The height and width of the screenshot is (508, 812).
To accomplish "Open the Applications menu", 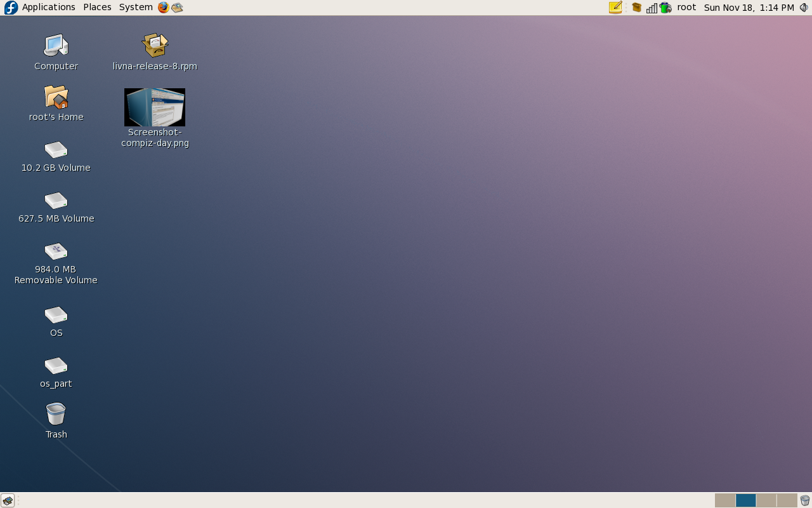I will pos(49,7).
